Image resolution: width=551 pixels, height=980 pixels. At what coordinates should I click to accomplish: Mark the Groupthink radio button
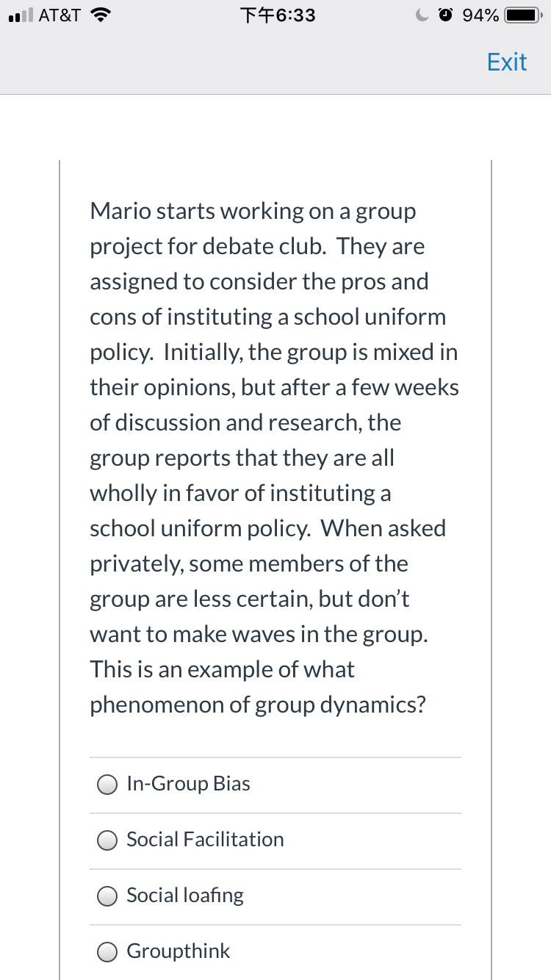click(x=107, y=953)
